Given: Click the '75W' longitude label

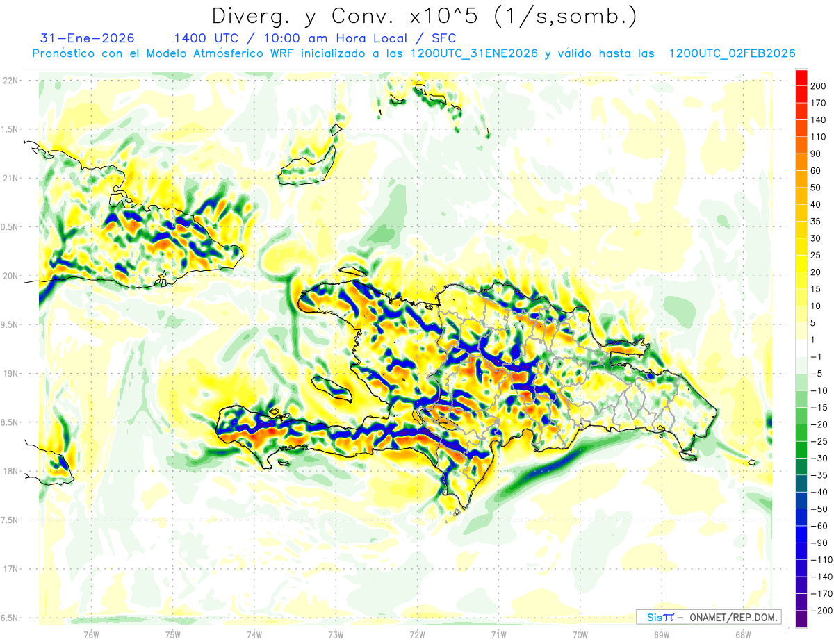Looking at the screenshot, I should click(172, 634).
